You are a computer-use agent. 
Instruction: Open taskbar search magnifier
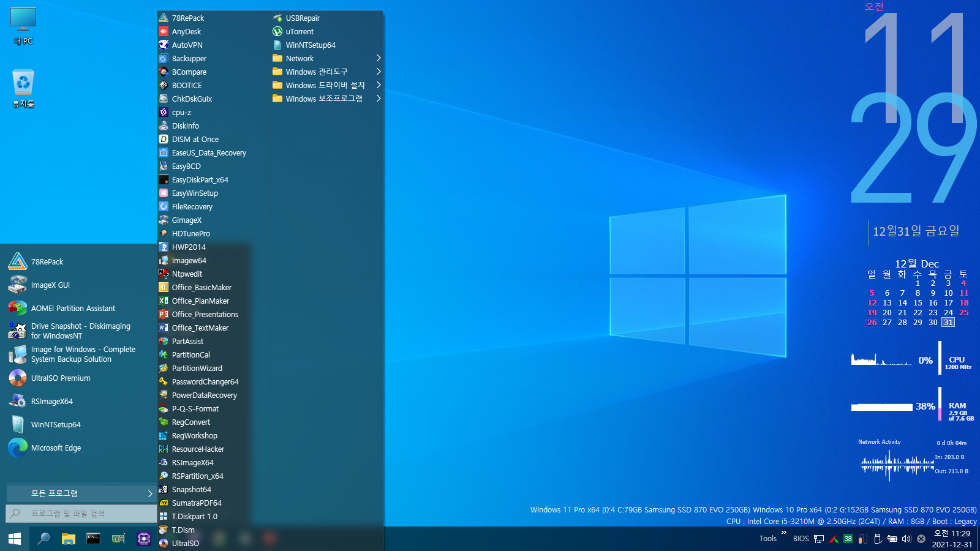tap(43, 539)
